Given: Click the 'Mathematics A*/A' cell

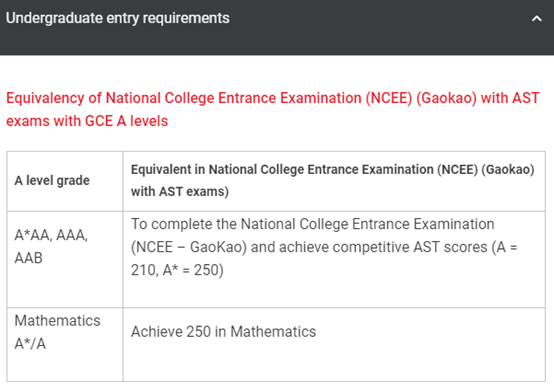Looking at the screenshot, I should 65,345.
